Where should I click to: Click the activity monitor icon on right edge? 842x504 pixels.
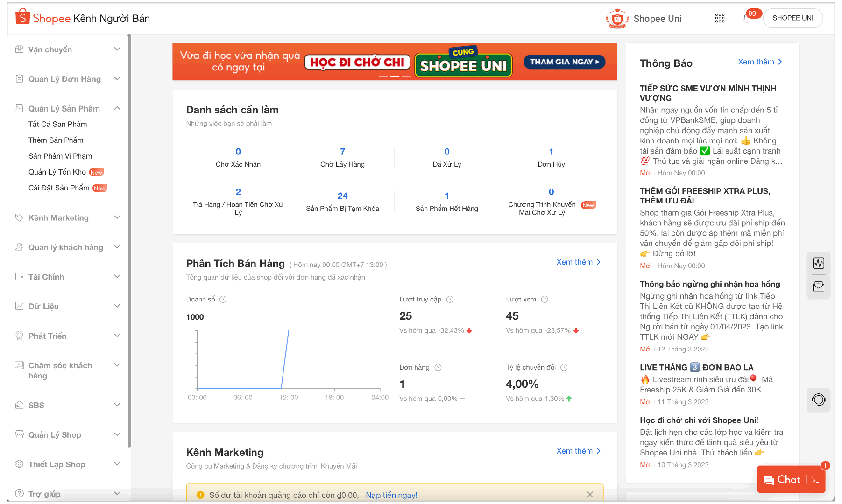[818, 263]
